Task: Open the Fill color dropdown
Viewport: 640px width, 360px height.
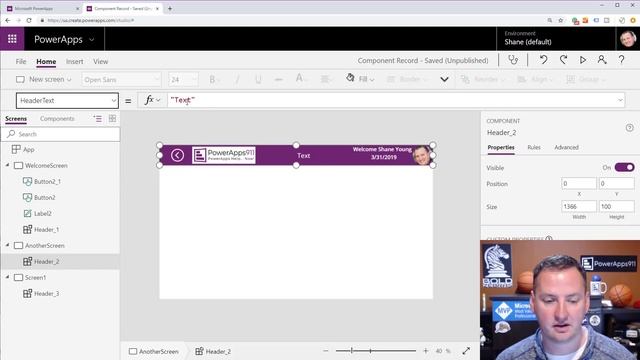Action: [360, 79]
